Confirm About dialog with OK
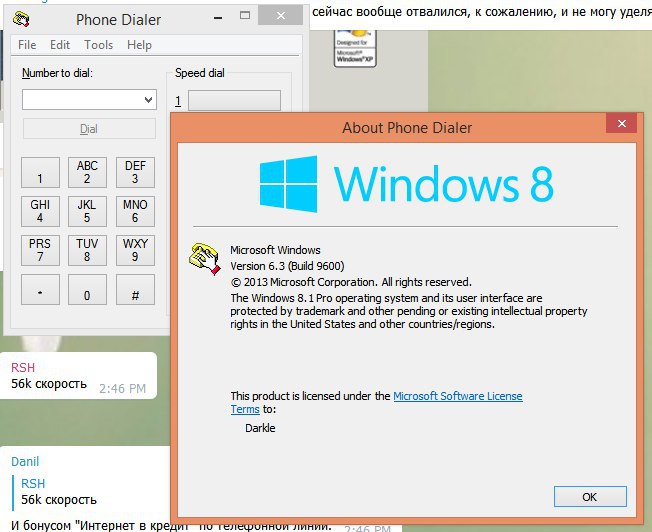 click(x=590, y=497)
